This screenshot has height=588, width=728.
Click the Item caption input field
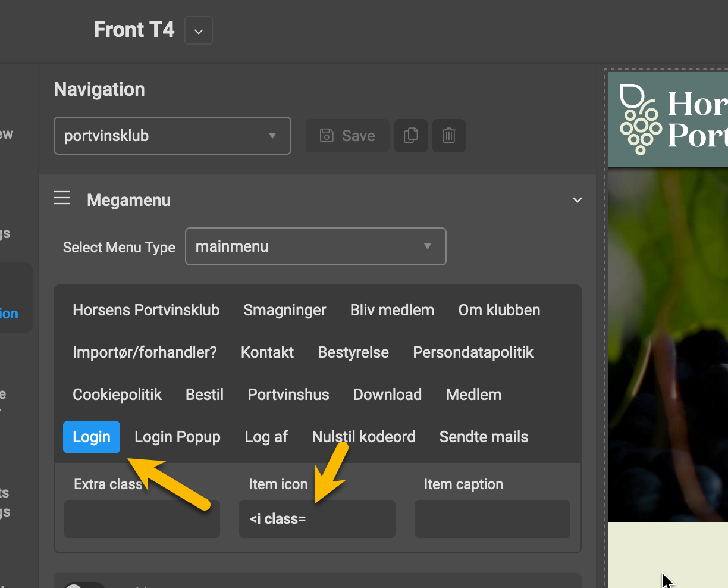tap(492, 519)
